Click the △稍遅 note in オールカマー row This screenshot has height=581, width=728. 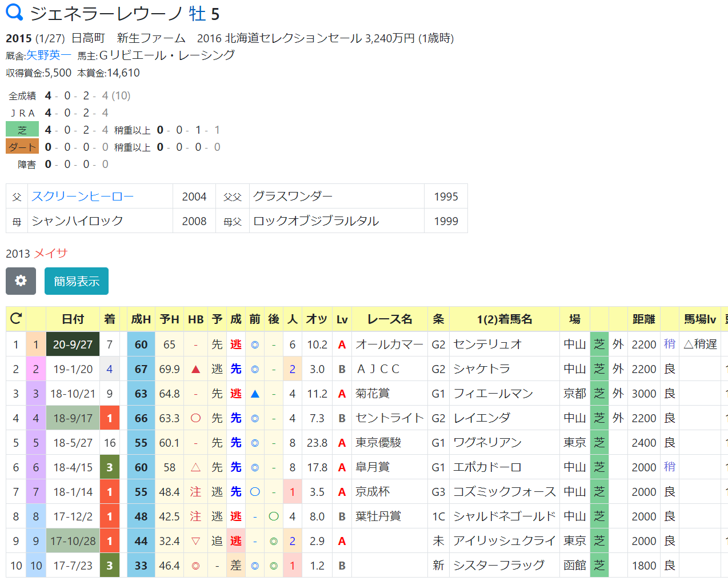coord(700,344)
